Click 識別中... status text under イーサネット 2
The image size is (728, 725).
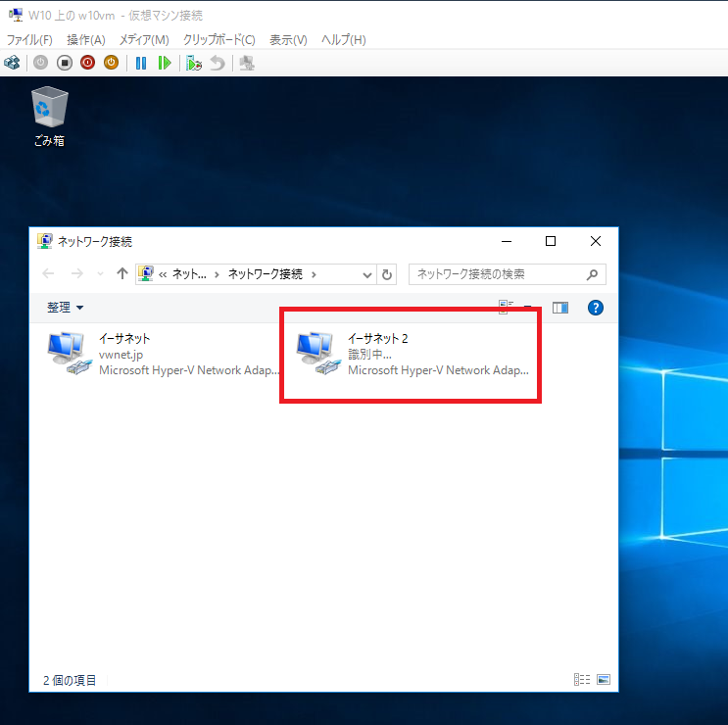click(x=369, y=354)
